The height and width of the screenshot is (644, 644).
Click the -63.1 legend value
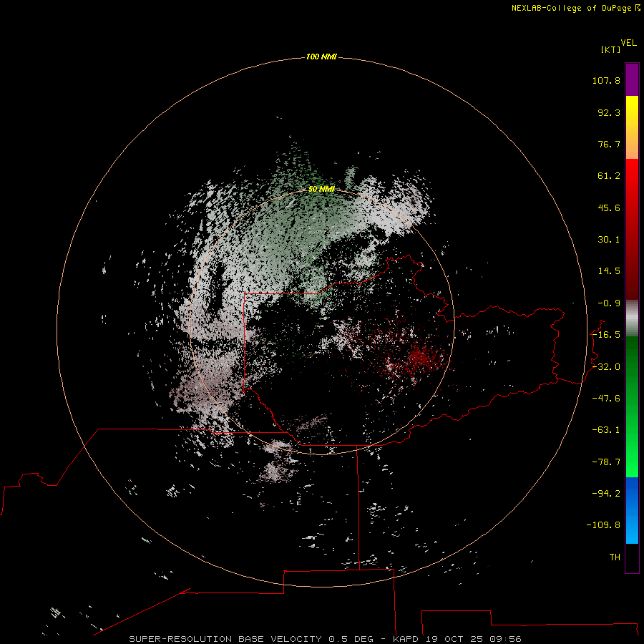coord(606,430)
